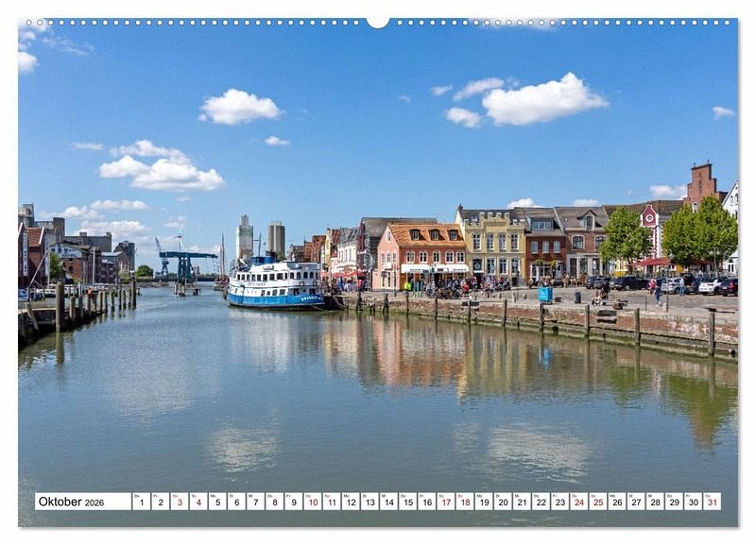Click day 14 in the calendar strip
This screenshot has width=756, height=545.
389,502
